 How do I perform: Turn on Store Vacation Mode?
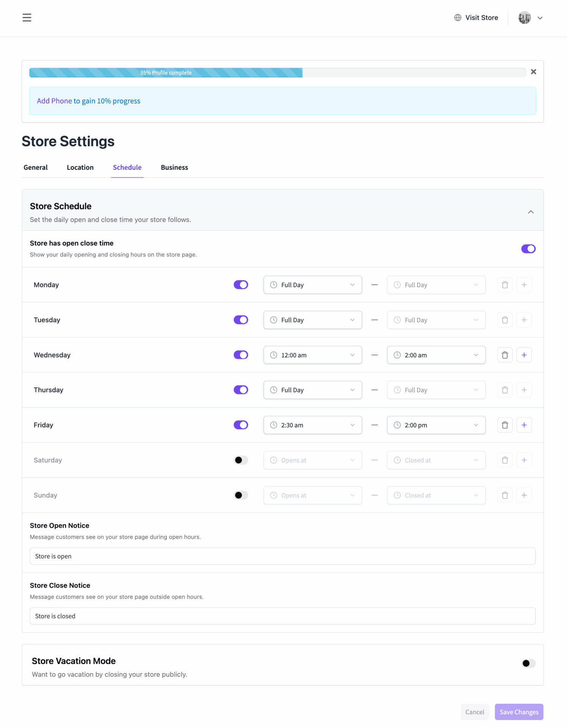coord(528,663)
